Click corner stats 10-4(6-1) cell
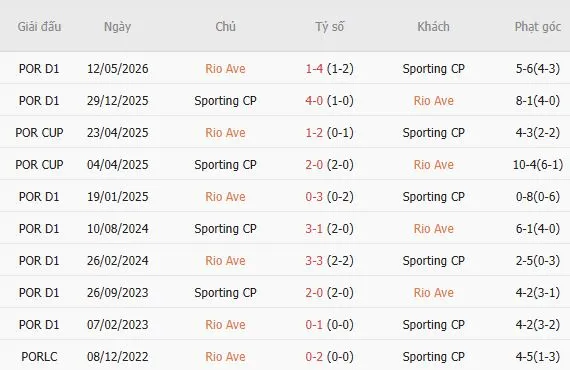Viewport: 570px width, 370px height. point(538,165)
